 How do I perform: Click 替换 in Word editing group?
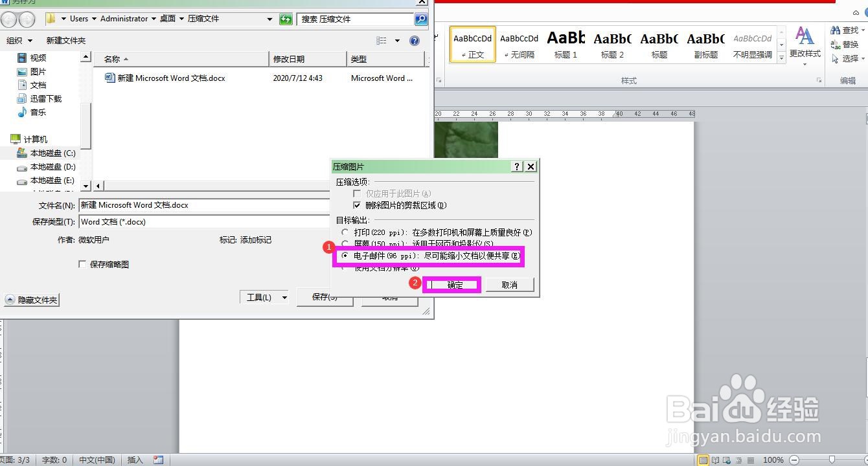pos(845,45)
